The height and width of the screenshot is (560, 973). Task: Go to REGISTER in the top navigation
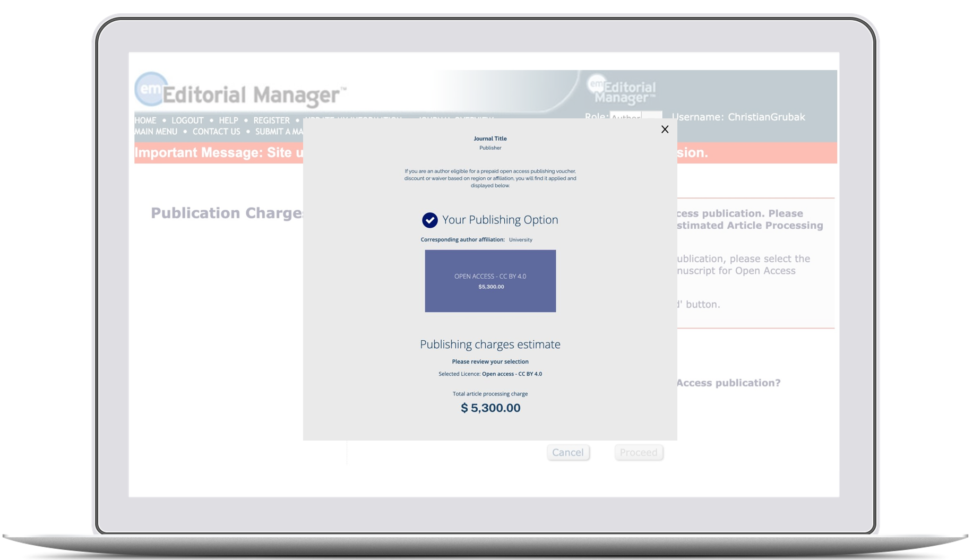pyautogui.click(x=271, y=120)
